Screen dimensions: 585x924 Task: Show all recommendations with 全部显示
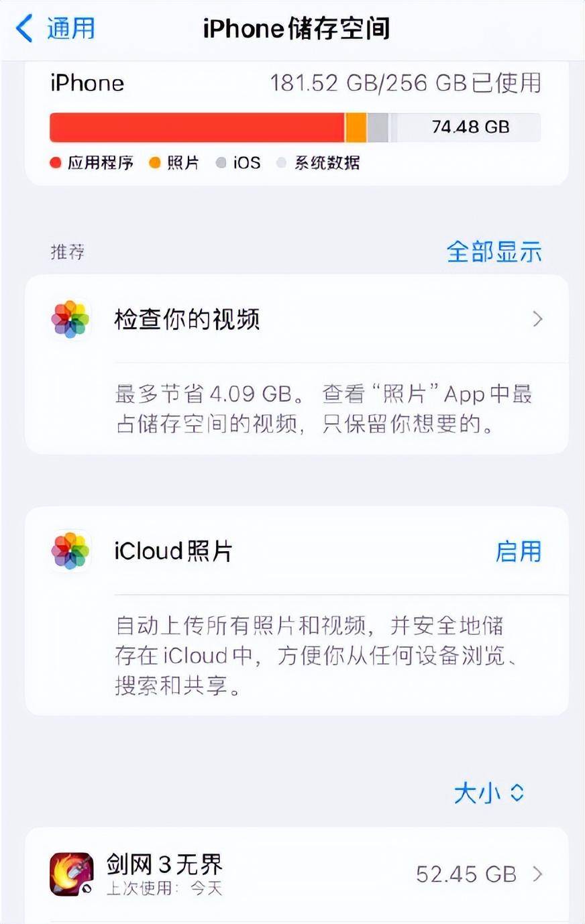(494, 252)
